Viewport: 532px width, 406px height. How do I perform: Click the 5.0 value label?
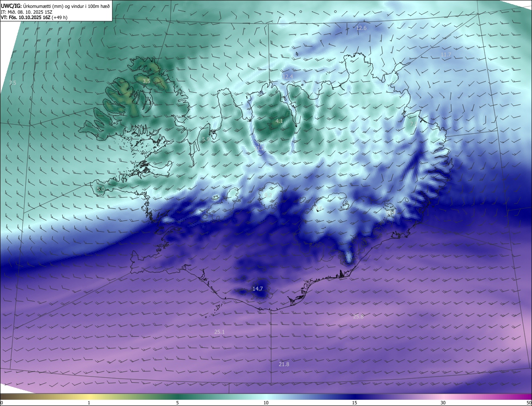pyautogui.click(x=101, y=189)
